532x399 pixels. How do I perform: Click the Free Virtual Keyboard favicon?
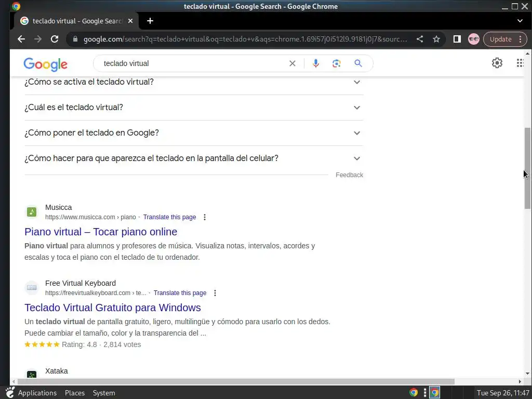[32, 288]
